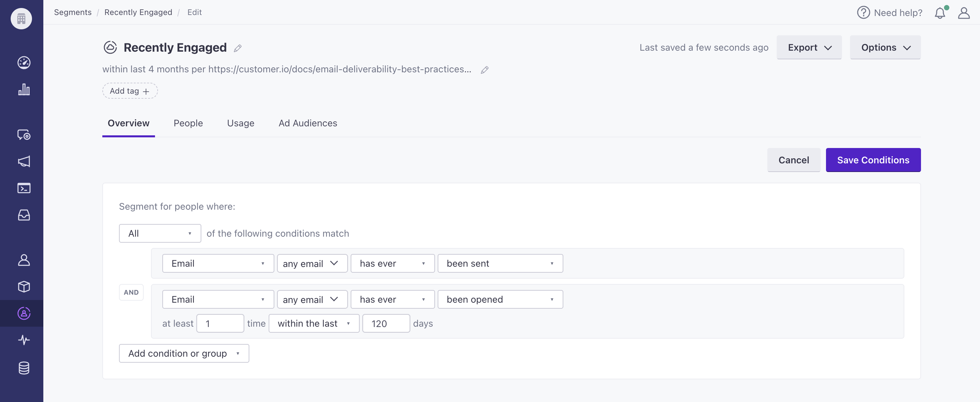Click the pencil icon to edit description
The width and height of the screenshot is (980, 402).
[x=484, y=70]
